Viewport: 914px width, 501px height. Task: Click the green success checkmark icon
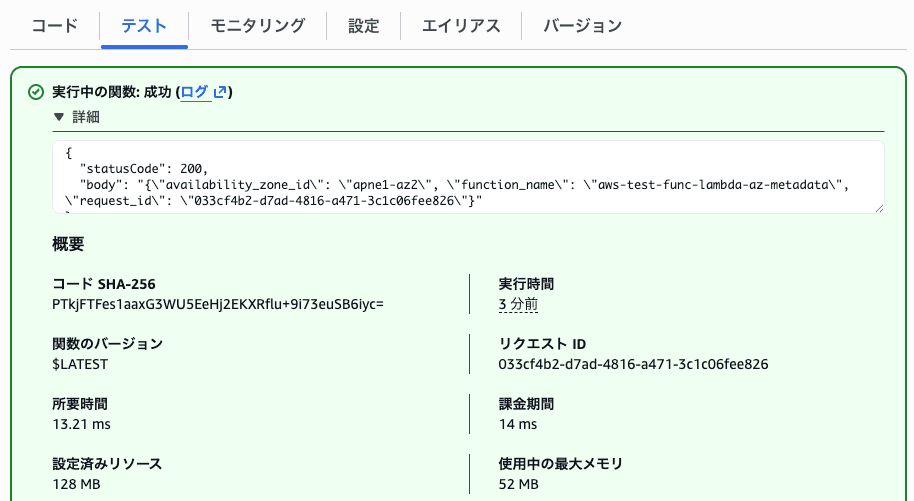pos(36,92)
